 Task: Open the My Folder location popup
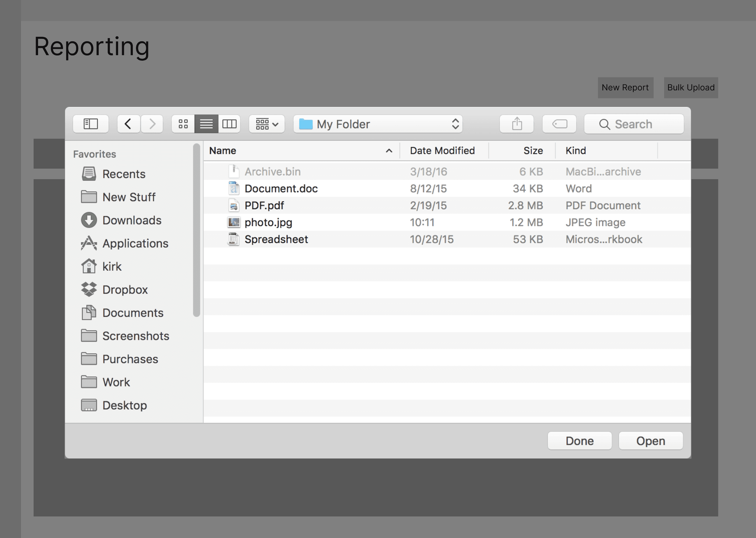pyautogui.click(x=377, y=124)
